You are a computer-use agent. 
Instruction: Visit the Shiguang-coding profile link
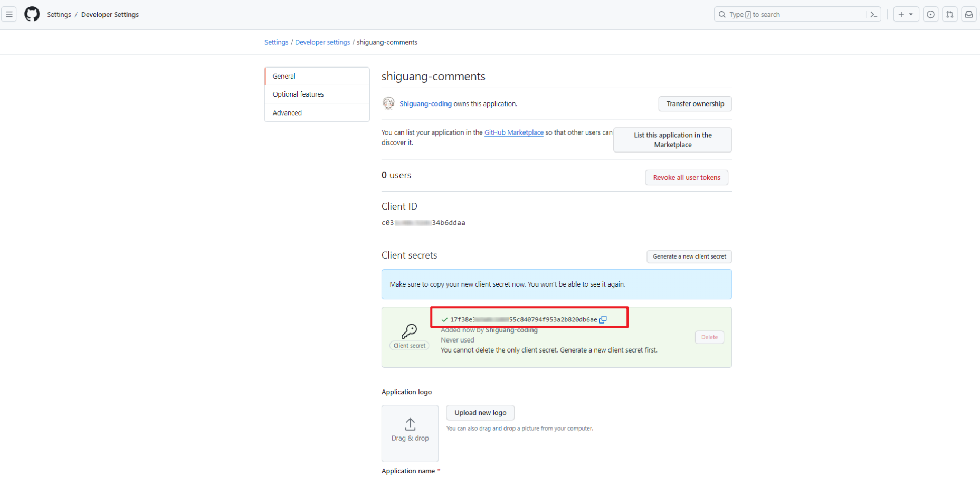pos(425,104)
